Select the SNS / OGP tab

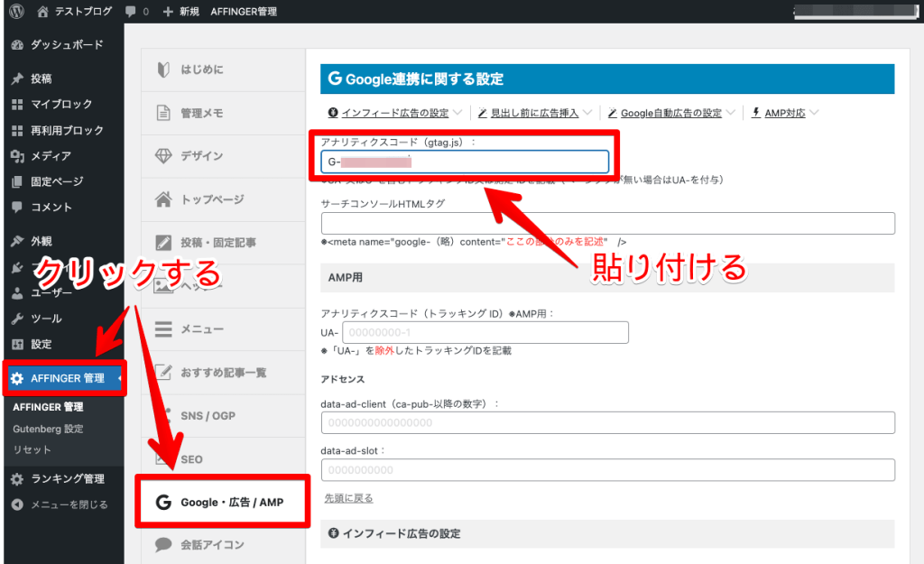click(x=224, y=415)
